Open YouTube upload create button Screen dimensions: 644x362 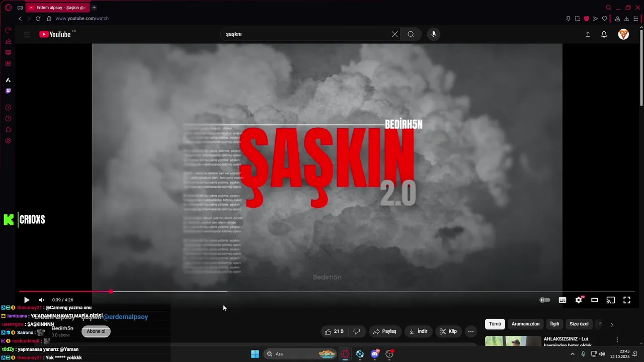click(x=588, y=34)
